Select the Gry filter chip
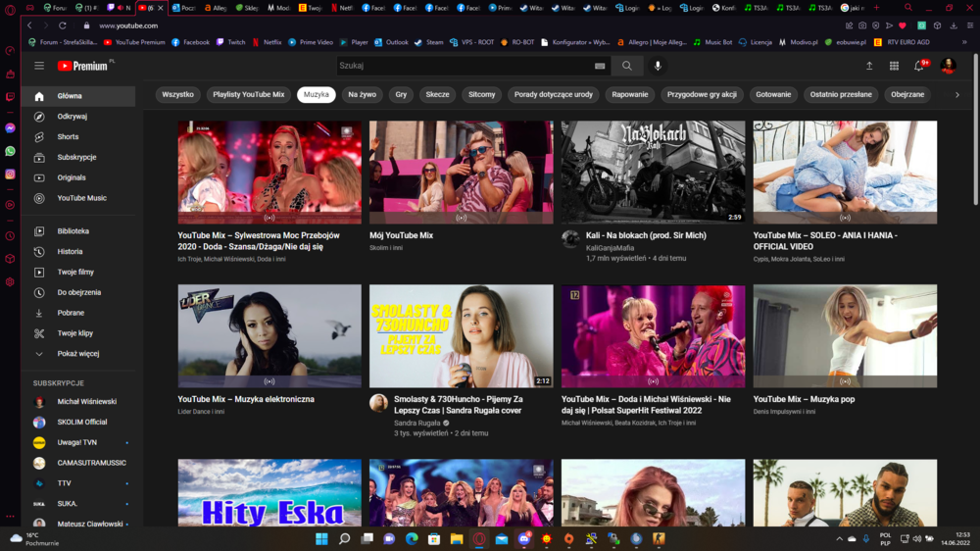The image size is (980, 551). click(x=401, y=94)
